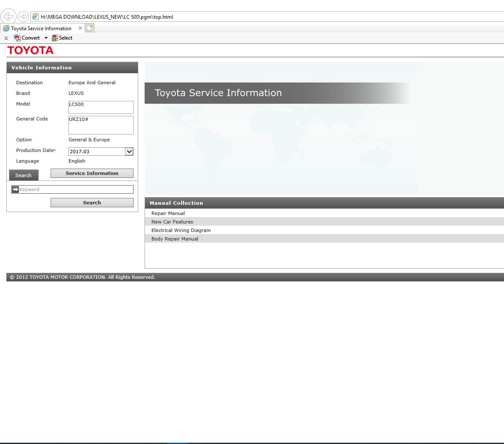Click the Toyota Service Information banner title
Viewport: 504px width, 444px height.
coord(218,93)
